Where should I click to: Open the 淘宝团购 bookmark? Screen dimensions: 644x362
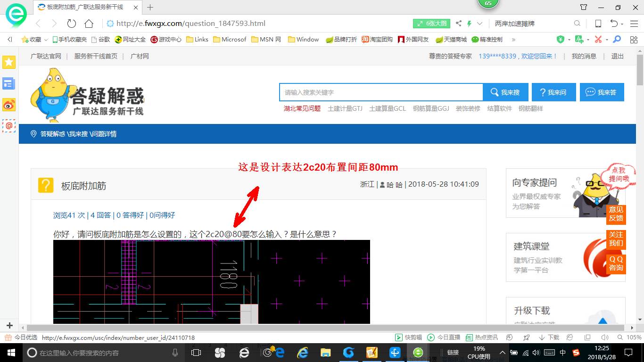(377, 40)
